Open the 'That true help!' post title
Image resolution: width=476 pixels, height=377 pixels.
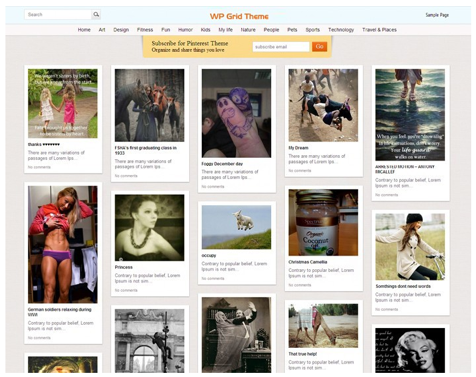click(x=303, y=354)
